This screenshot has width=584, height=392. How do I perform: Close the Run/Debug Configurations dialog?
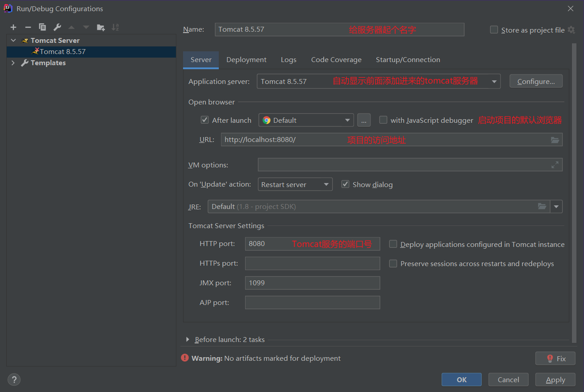click(x=571, y=8)
